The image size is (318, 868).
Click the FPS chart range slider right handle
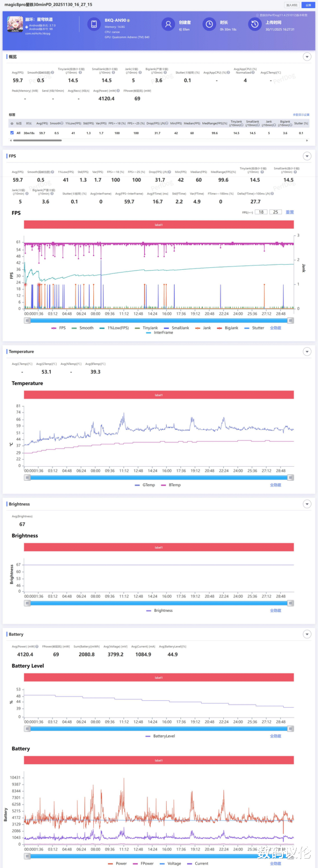click(291, 321)
